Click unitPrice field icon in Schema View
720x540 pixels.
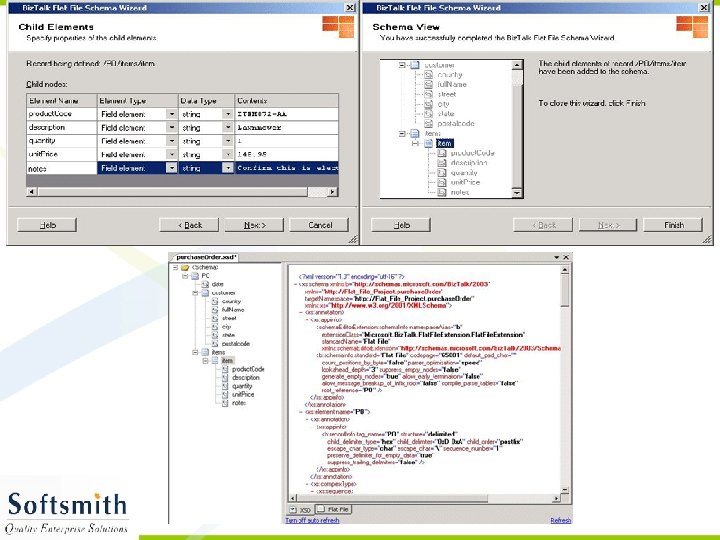coord(442,182)
